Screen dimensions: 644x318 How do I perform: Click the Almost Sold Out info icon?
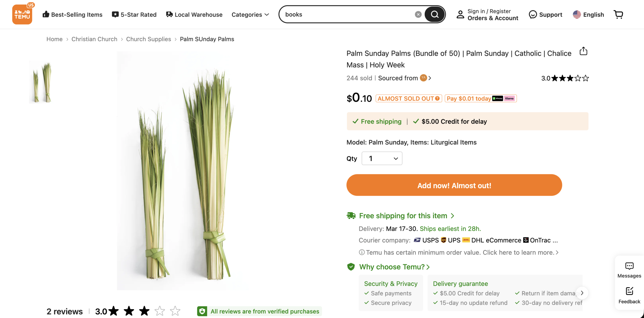tap(437, 98)
